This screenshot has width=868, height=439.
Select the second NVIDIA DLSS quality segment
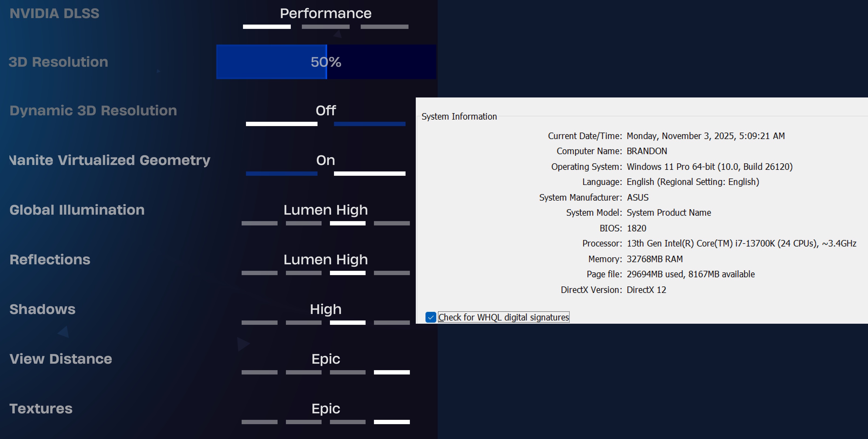pyautogui.click(x=326, y=27)
